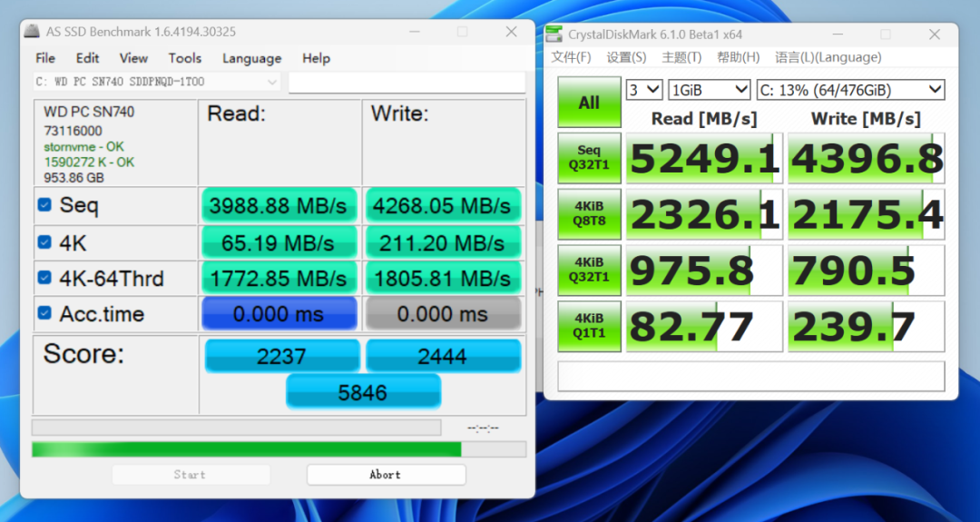
Task: Open the File menu in AS SSD
Action: click(45, 58)
